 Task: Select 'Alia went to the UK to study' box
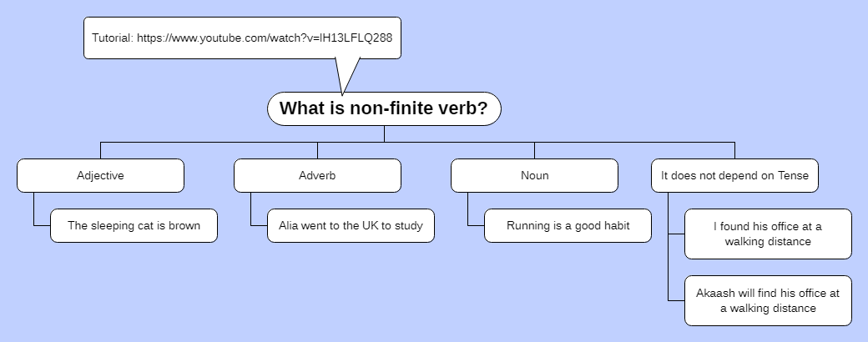point(351,225)
